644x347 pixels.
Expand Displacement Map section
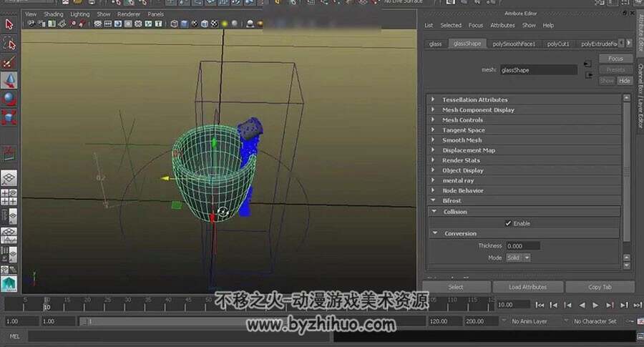[x=524, y=150]
